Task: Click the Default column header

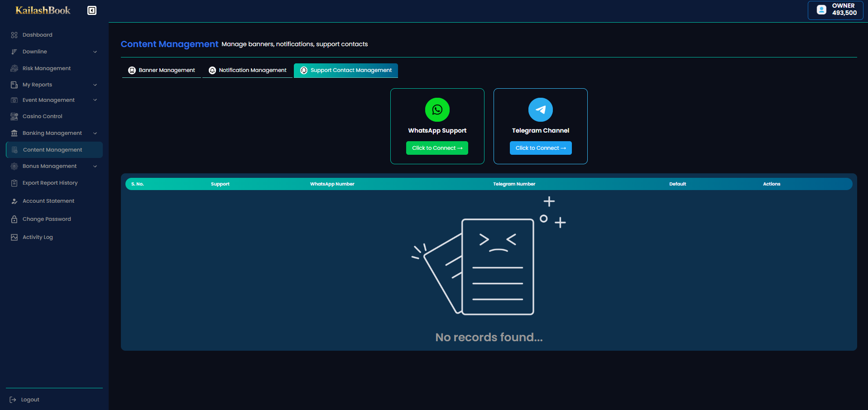Action: [677, 184]
